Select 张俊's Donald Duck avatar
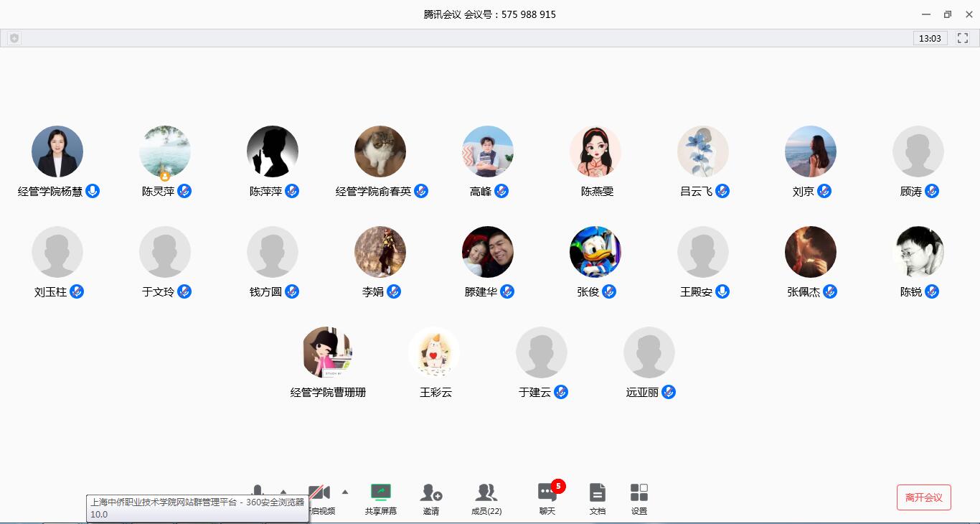This screenshot has height=524, width=980. coord(595,252)
